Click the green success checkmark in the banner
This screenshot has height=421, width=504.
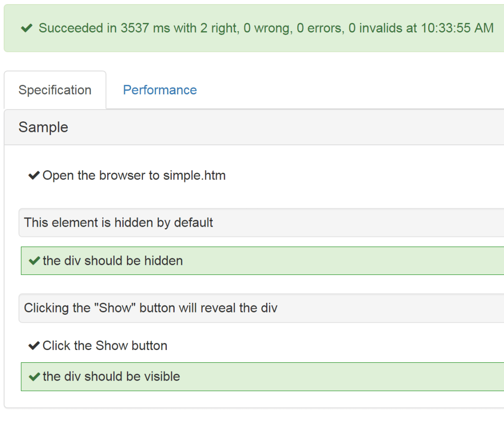pyautogui.click(x=27, y=28)
